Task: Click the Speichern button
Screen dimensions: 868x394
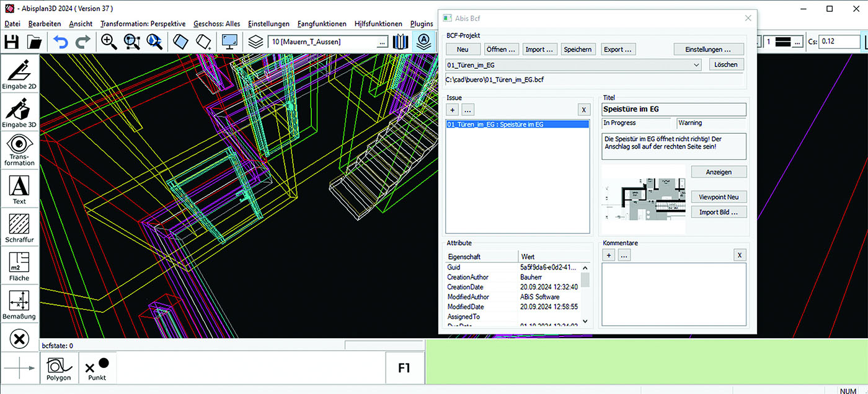Action: coord(578,50)
